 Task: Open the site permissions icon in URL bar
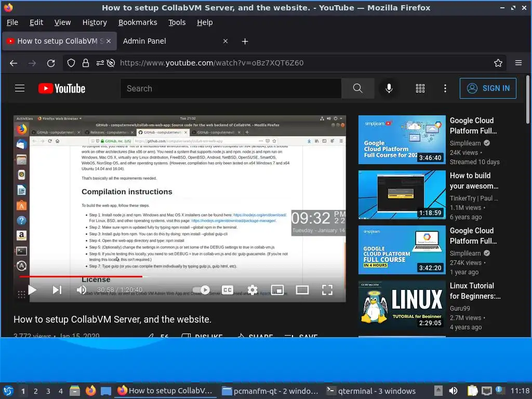pos(100,63)
